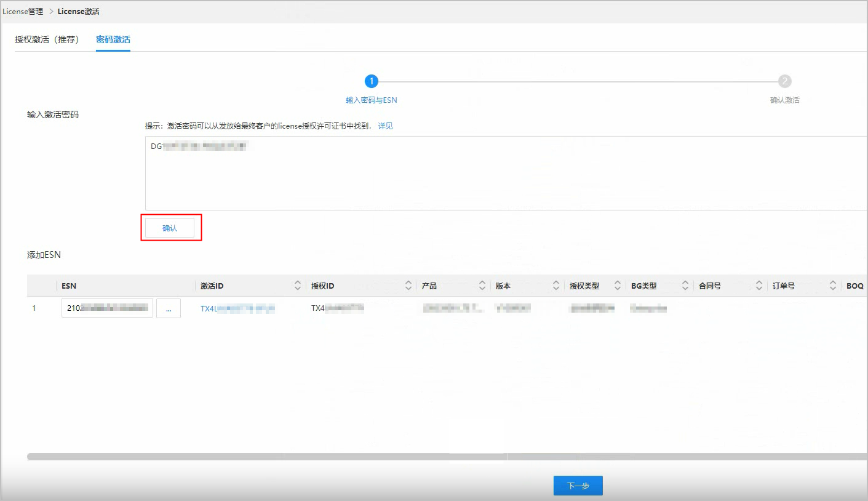Image resolution: width=868 pixels, height=501 pixels.
Task: Expand sorting on the 订单号 column chevron
Action: (833, 285)
